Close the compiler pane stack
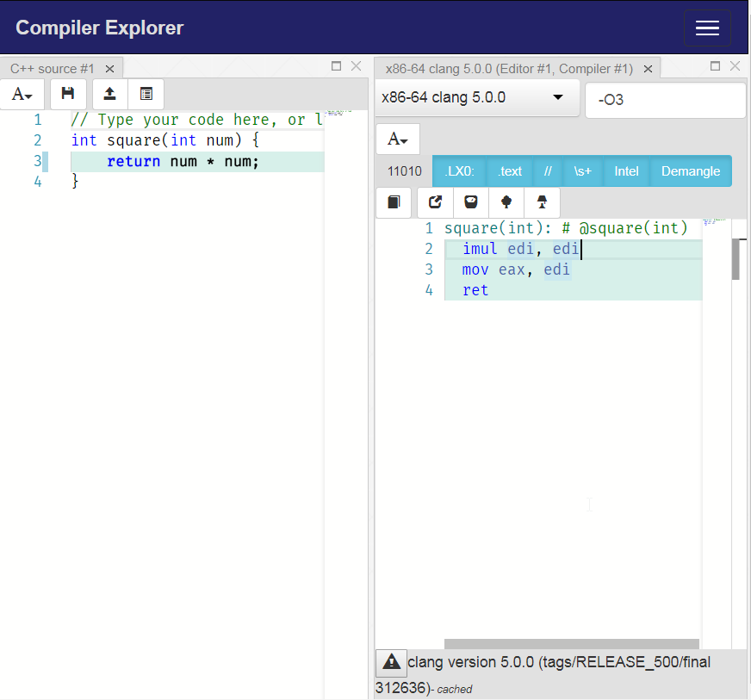This screenshot has height=700, width=751. click(x=735, y=66)
